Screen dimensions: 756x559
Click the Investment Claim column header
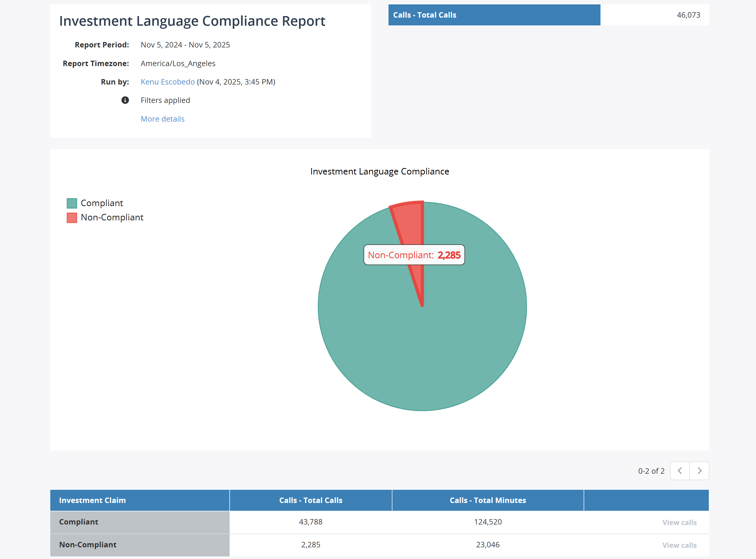(x=93, y=500)
